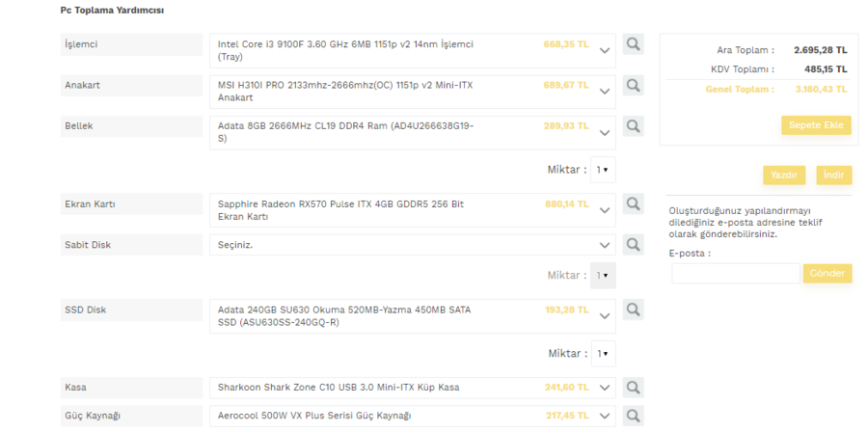Open the Ekran Kartı graphics card dropdown
Viewport: 868px width, 432px height.
[x=605, y=210]
